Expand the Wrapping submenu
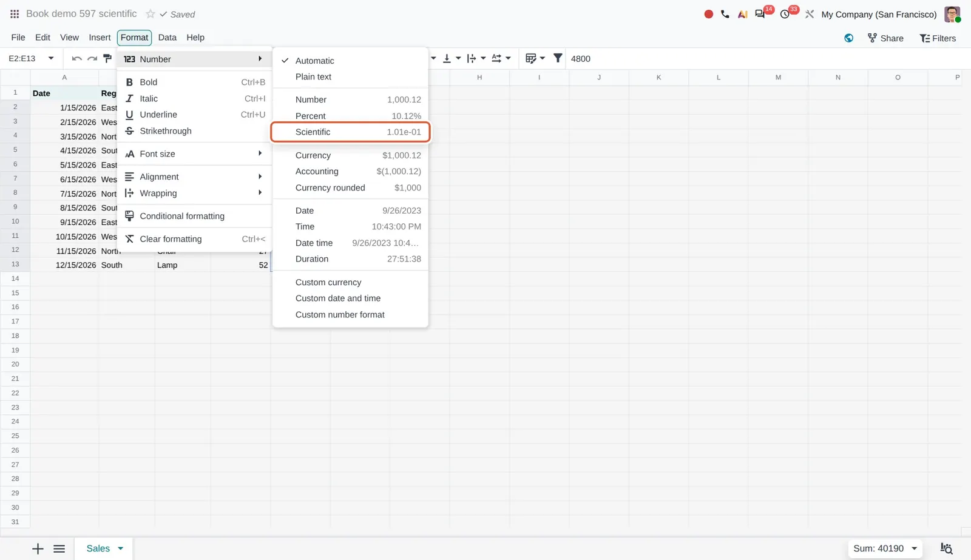 coord(194,193)
